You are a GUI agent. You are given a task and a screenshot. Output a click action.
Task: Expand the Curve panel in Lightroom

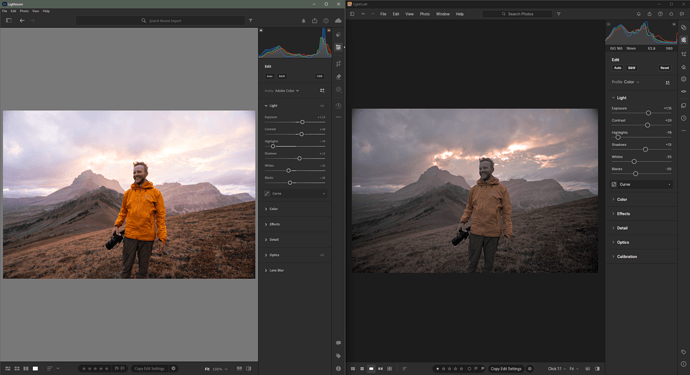(x=296, y=194)
